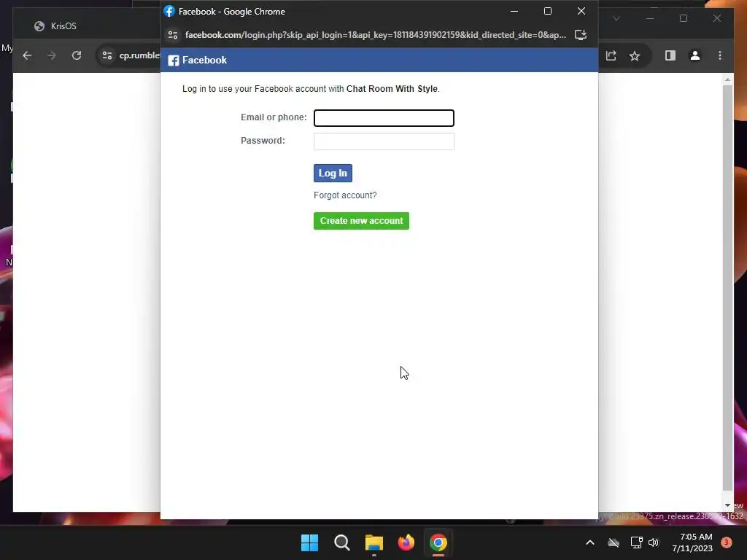Click the Chrome taskbar icon
The height and width of the screenshot is (560, 747).
coord(438,542)
